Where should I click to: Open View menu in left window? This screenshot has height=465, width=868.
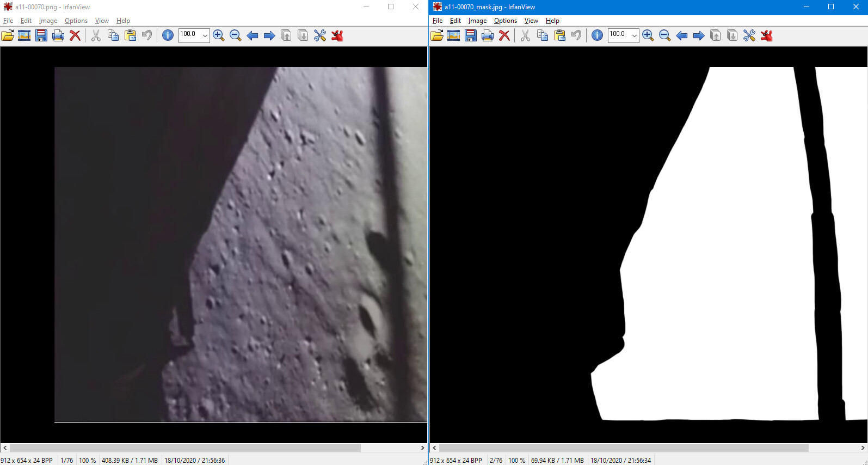[102, 21]
